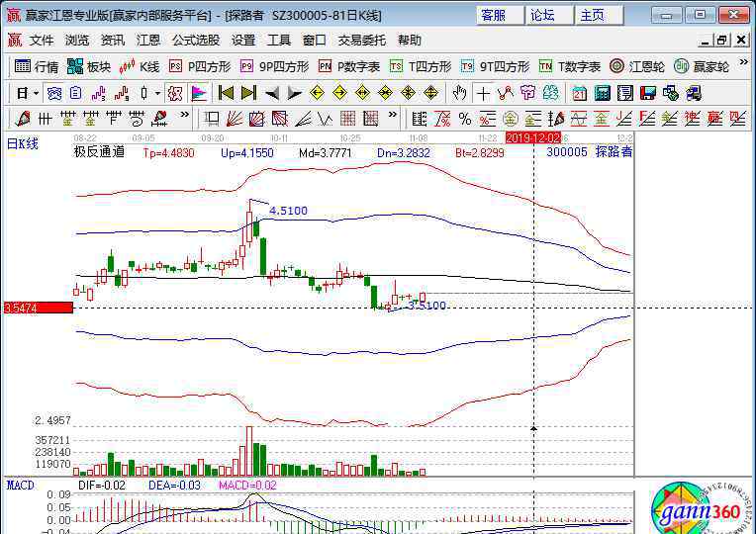Image resolution: width=756 pixels, height=534 pixels.
Task: Open the calculator icon
Action: (x=603, y=93)
